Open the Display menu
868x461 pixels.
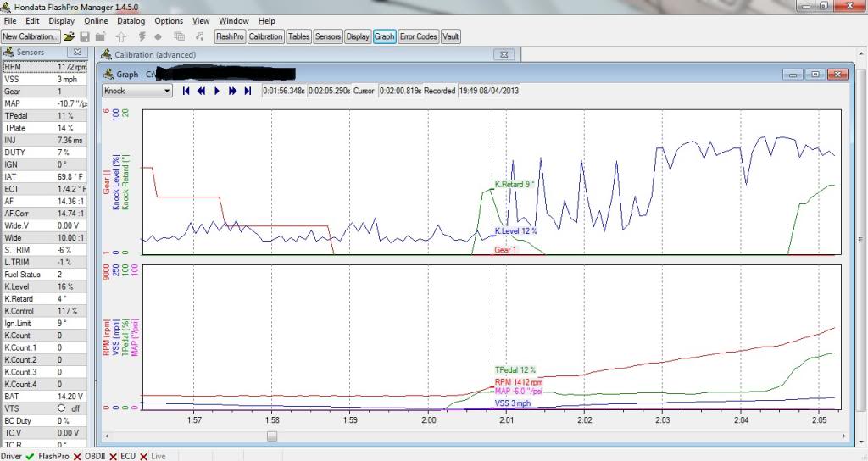click(61, 21)
